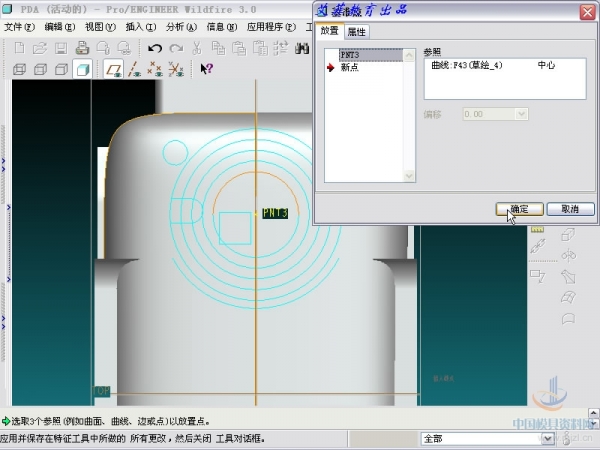The image size is (600, 450).
Task: Select the No hidden display icon
Action: point(61,69)
